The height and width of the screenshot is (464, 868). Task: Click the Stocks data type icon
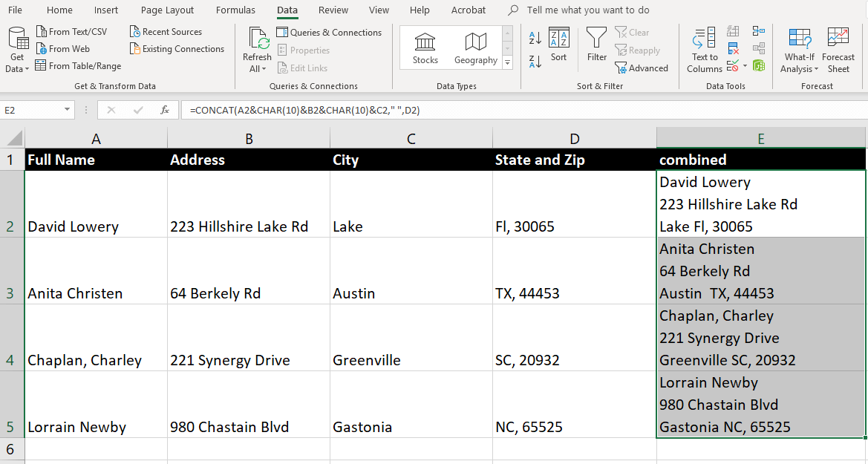coord(425,48)
